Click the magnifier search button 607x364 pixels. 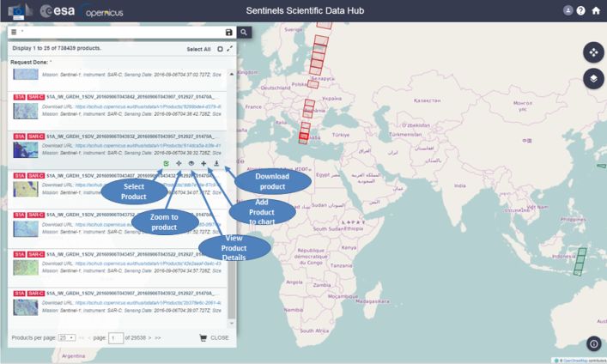[x=244, y=32]
